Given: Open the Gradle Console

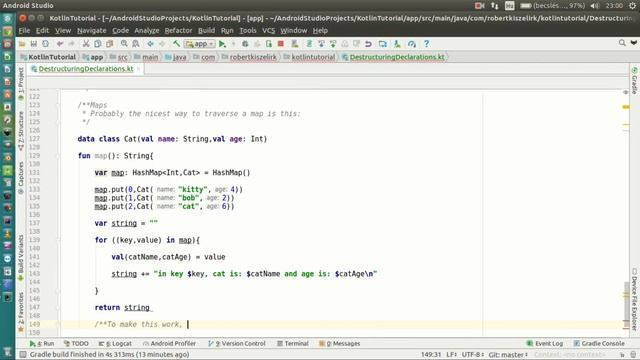Looking at the screenshot, I should 599,344.
